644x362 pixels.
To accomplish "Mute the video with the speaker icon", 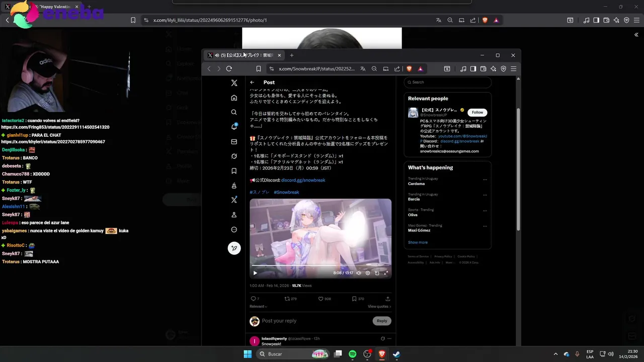I will pos(359,273).
